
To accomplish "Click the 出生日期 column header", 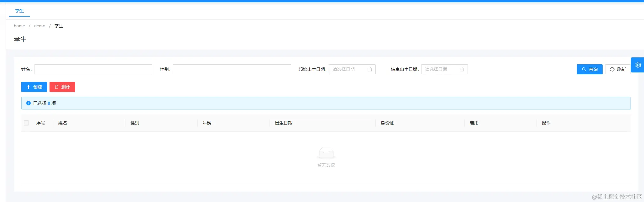I will 284,123.
